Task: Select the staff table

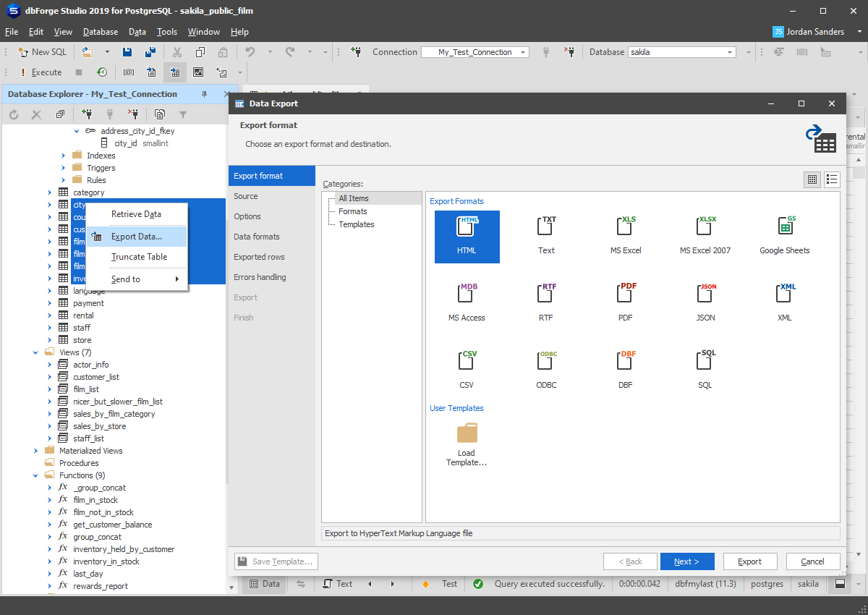Action: tap(82, 328)
